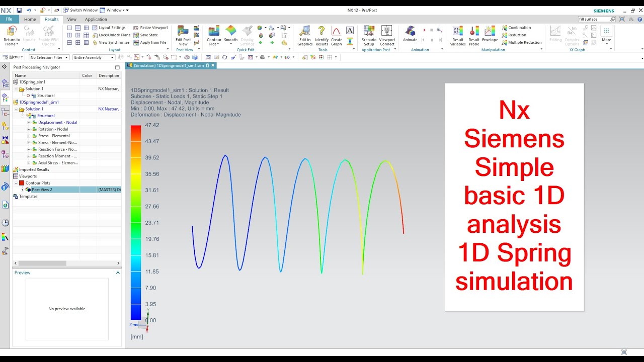
Task: Click Multiple Reduction tool
Action: 522,43
